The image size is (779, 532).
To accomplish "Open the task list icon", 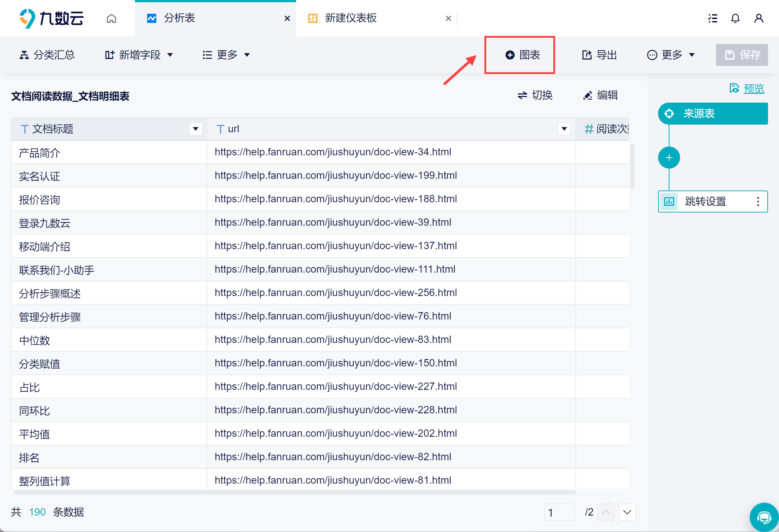I will [x=713, y=18].
